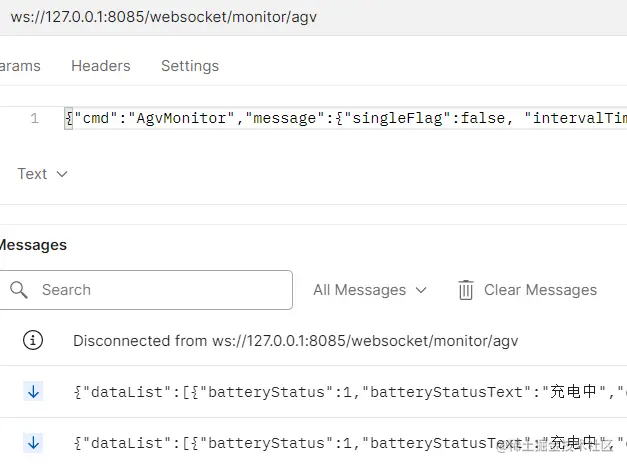Image resolution: width=627 pixels, height=467 pixels.
Task: Expand the All Messages filter dropdown
Action: [370, 290]
